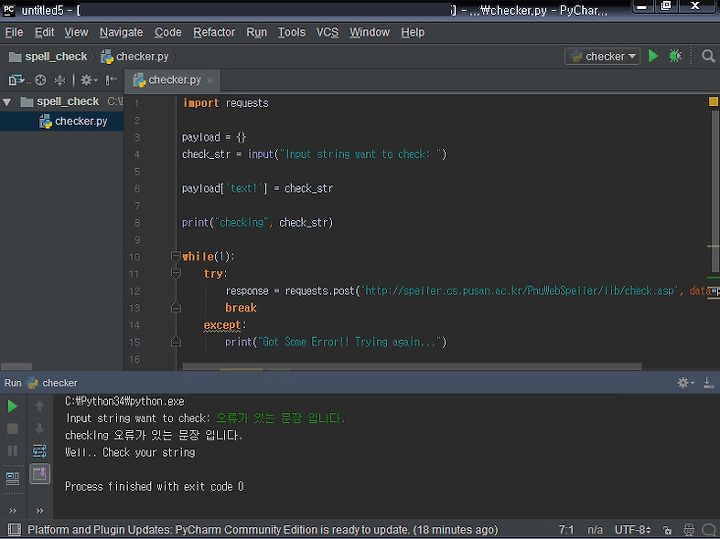Open the VCS menu
The width and height of the screenshot is (720, 539).
click(327, 32)
